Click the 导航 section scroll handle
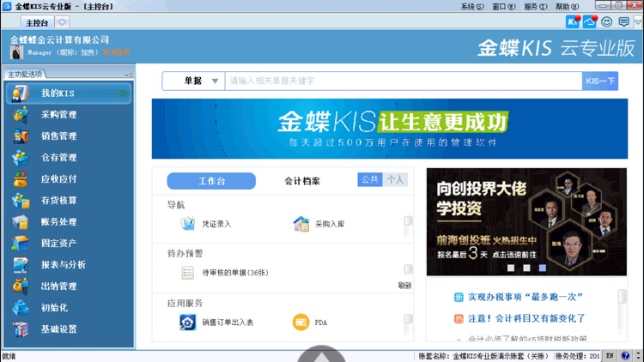Viewport: 644px width, 362px height. pos(408,220)
